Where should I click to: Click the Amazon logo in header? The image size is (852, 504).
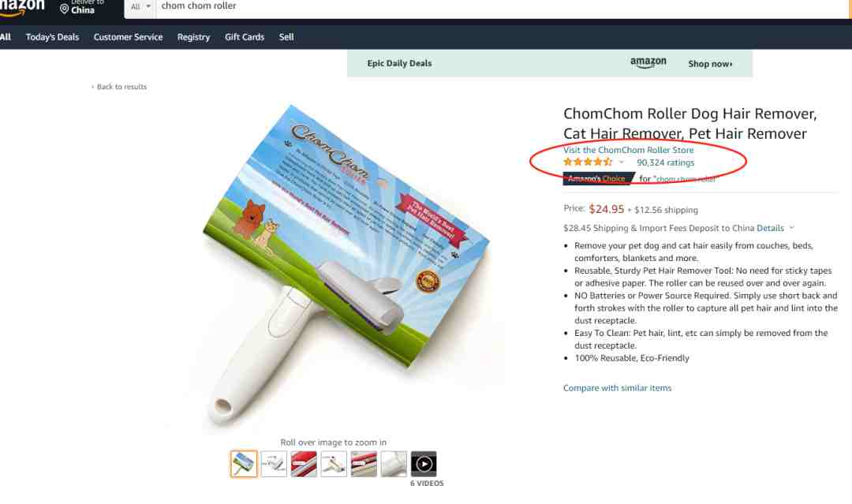coord(22,8)
